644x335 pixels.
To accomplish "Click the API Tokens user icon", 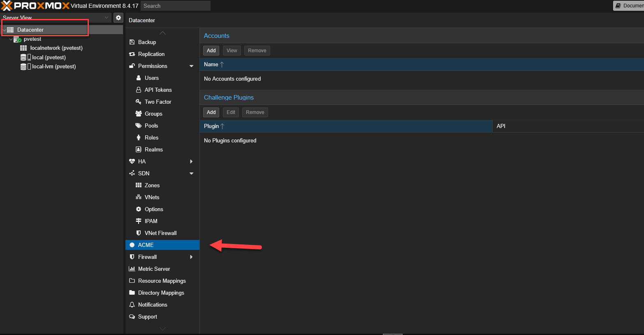I will (x=139, y=90).
